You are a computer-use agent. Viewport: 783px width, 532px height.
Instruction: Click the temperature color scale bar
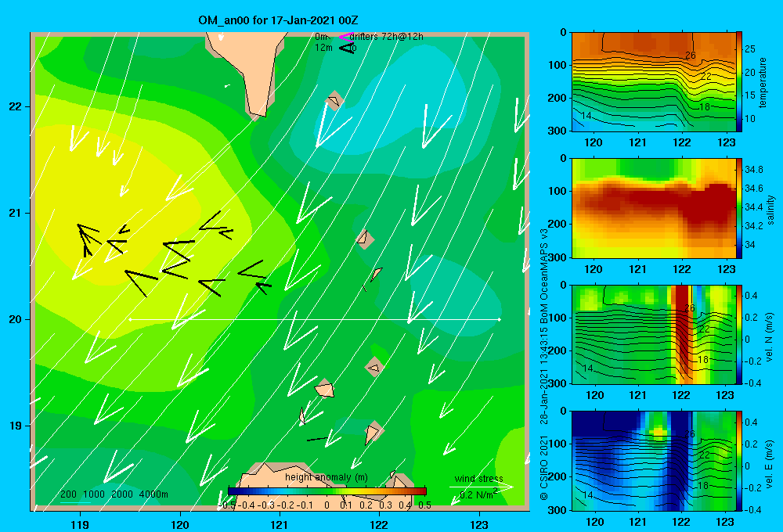pos(738,82)
